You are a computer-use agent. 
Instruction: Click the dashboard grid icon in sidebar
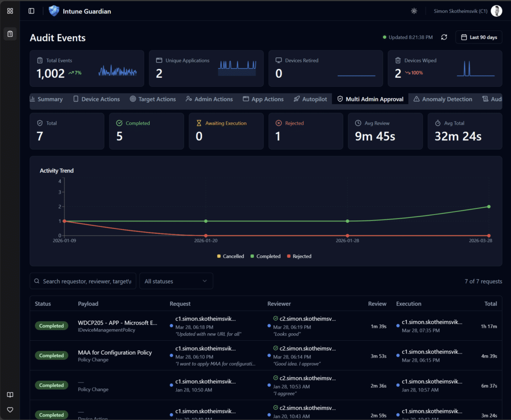coord(10,11)
